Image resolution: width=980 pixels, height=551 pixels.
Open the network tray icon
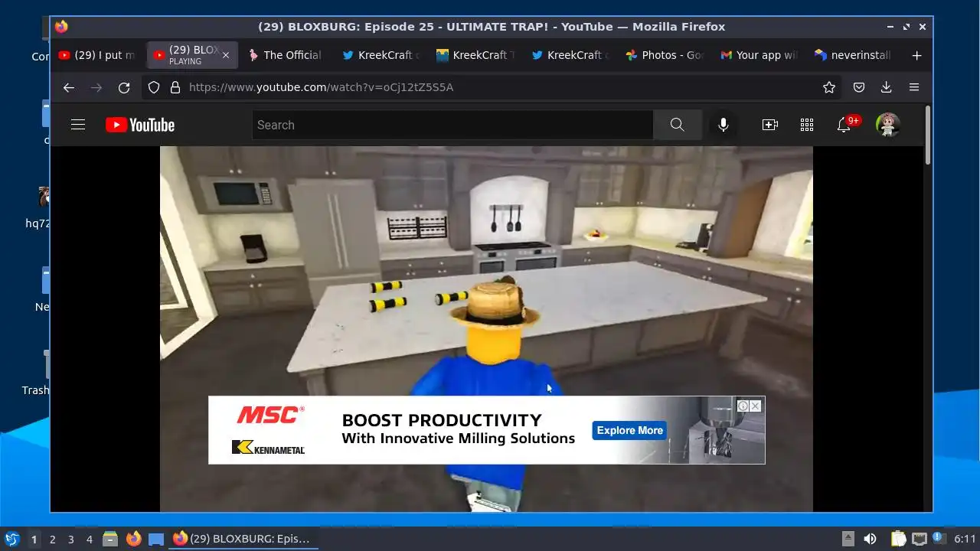point(920,539)
